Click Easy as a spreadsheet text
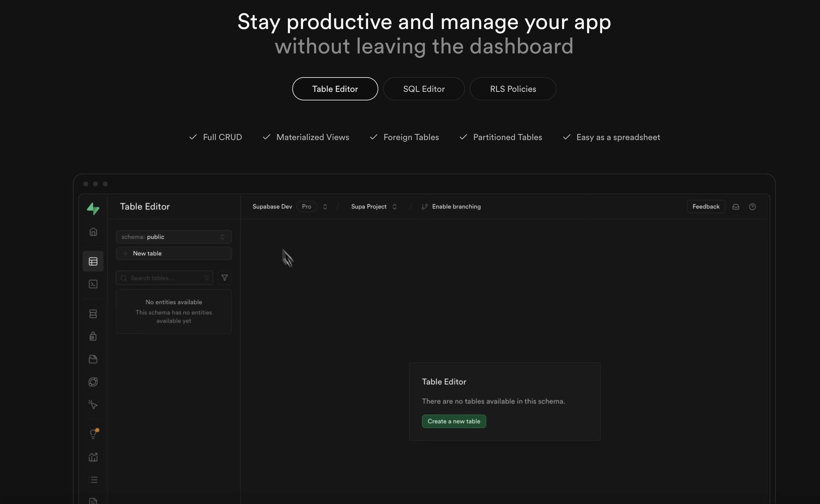The width and height of the screenshot is (820, 504). [618, 137]
